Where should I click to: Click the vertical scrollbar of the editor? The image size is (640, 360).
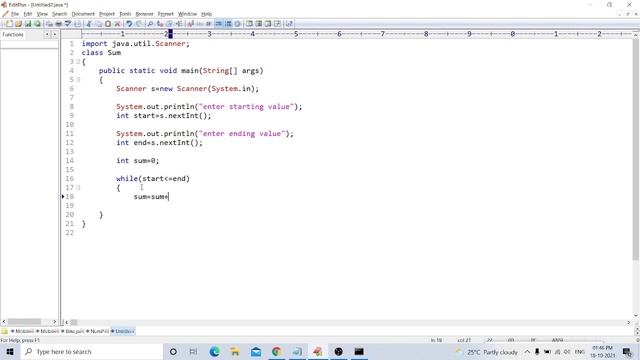pyautogui.click(x=636, y=149)
